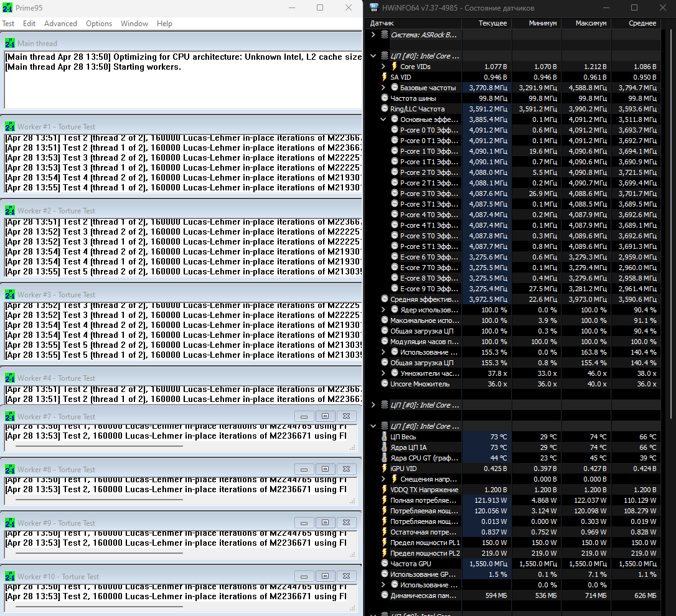Click the Worker #10 Torture Test icon
This screenshot has height=616, width=676.
click(10, 576)
